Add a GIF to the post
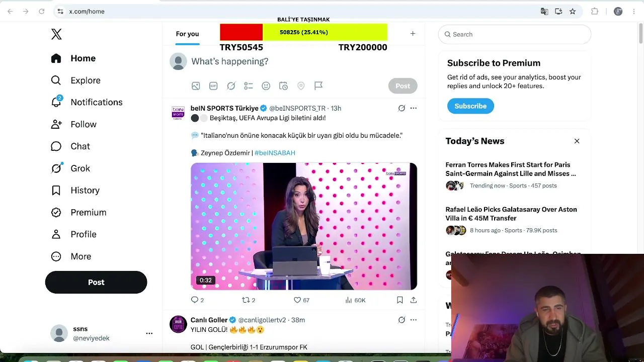 213,86
